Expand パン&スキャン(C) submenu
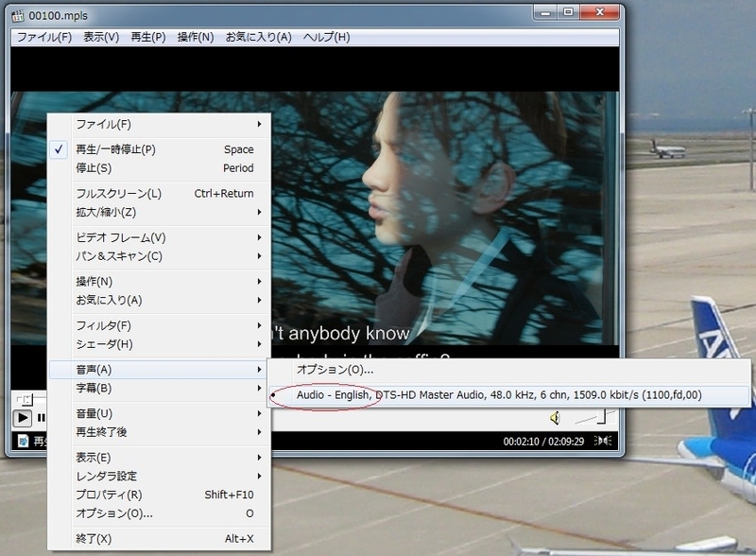This screenshot has width=756, height=556. [x=159, y=256]
